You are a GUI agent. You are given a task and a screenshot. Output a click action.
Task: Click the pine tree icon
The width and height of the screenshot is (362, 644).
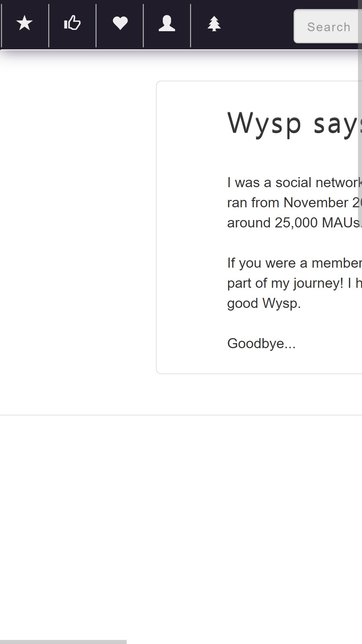214,24
